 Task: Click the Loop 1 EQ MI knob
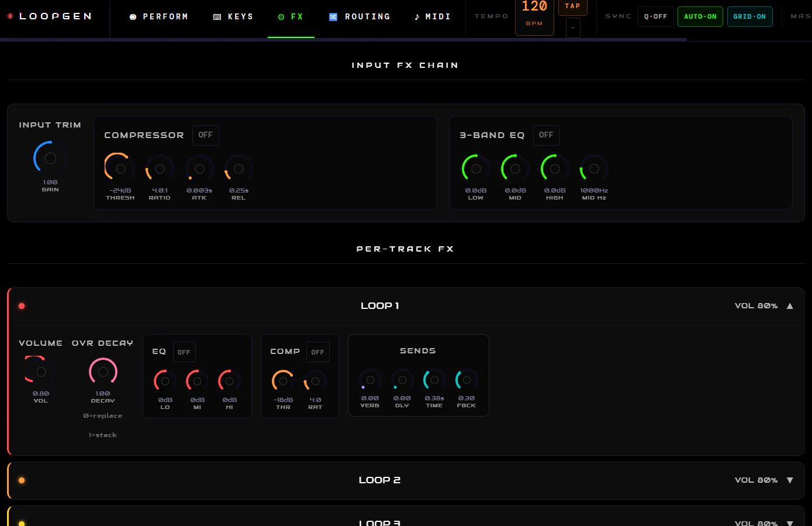pos(197,381)
